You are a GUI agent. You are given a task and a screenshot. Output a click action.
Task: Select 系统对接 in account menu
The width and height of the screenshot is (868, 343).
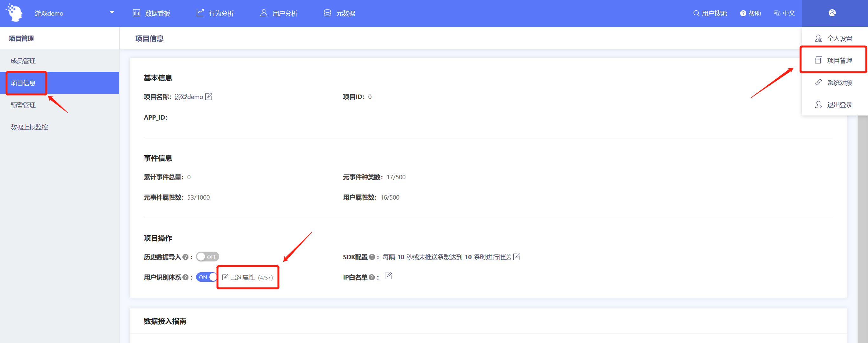pyautogui.click(x=834, y=82)
